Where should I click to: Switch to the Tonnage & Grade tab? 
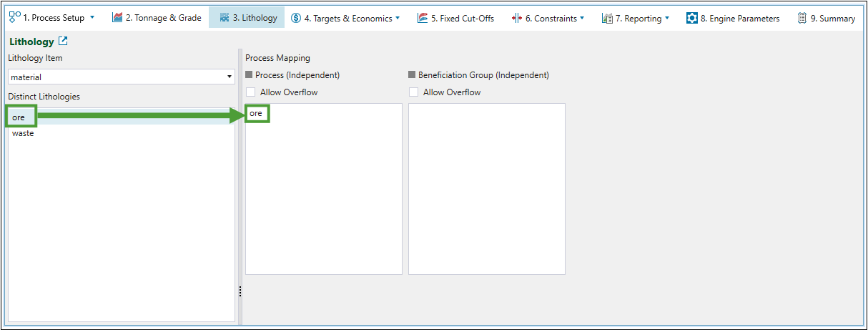(x=163, y=18)
